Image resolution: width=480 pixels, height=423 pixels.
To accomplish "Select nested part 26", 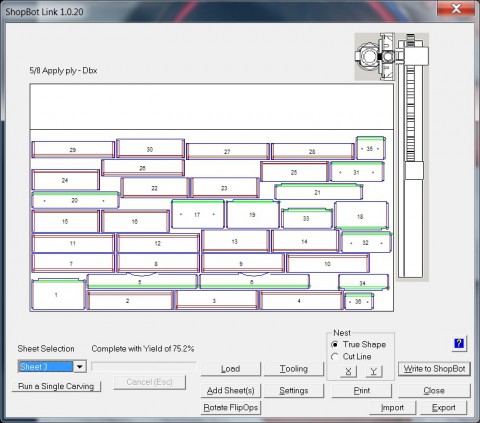I will (143, 168).
